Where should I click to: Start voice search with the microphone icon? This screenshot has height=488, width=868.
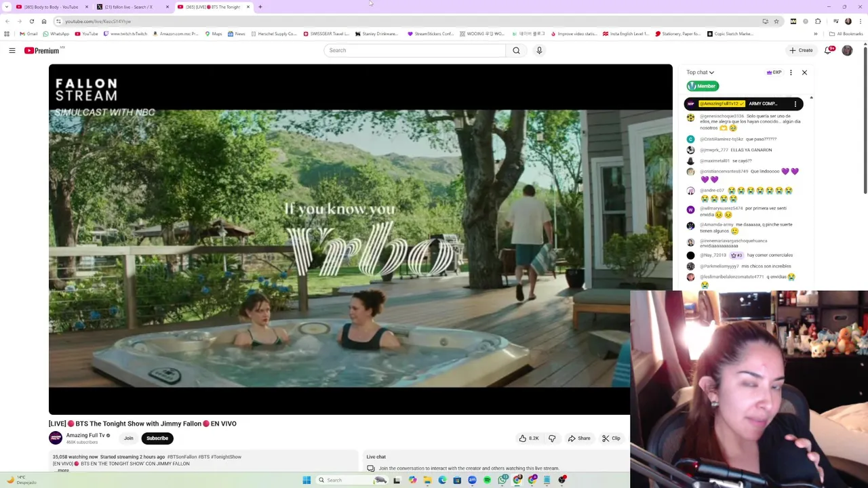coord(539,50)
